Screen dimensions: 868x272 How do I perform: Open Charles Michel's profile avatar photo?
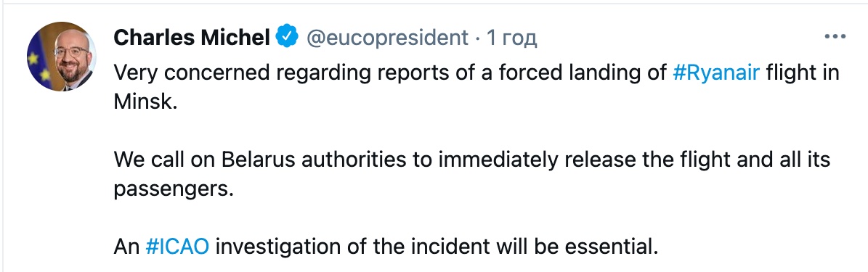click(62, 57)
